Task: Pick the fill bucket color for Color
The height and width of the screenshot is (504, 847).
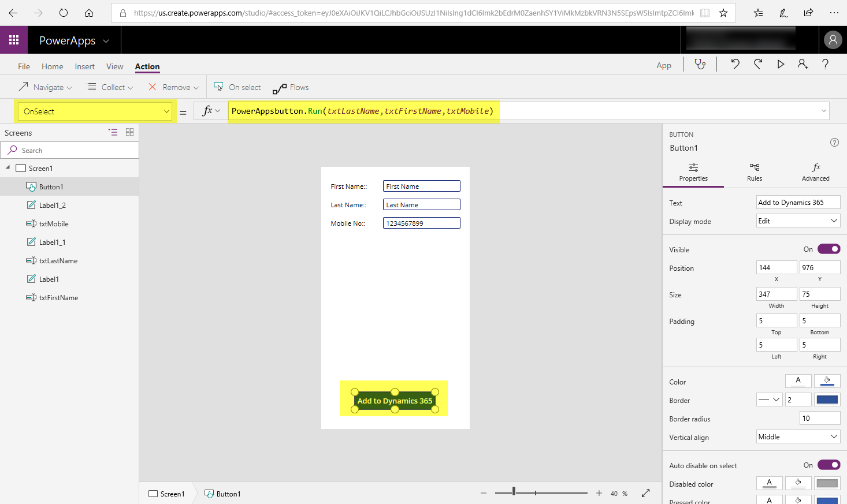Action: click(827, 381)
